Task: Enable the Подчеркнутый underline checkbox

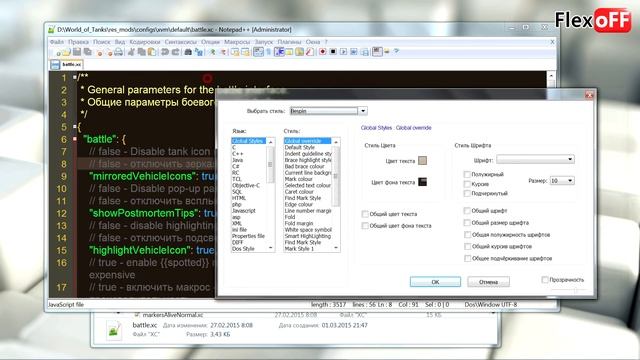Action: 467,193
